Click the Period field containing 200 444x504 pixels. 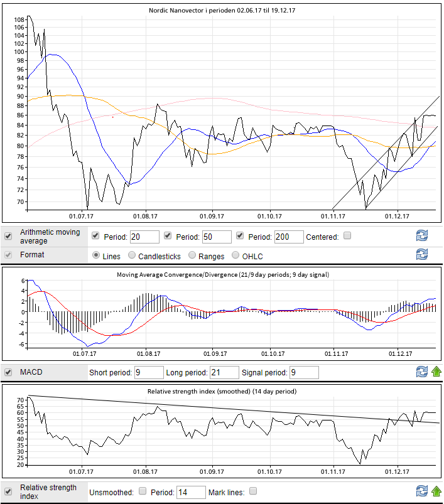tap(289, 237)
